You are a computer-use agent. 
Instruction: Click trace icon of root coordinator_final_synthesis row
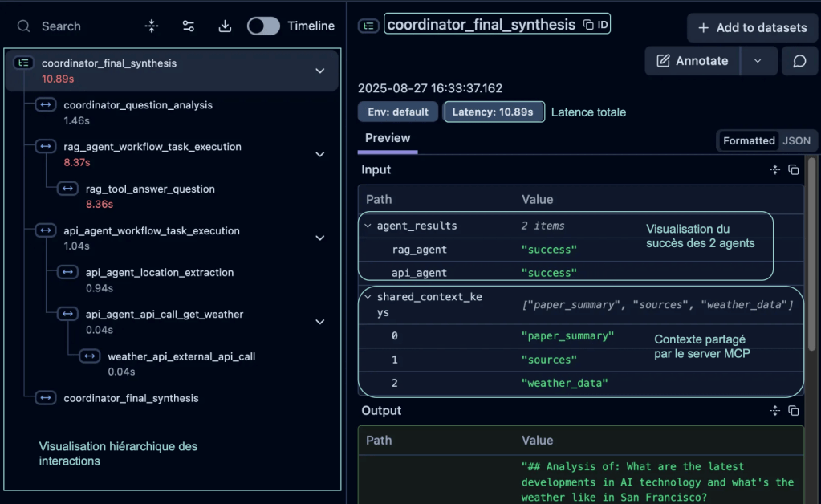click(23, 63)
